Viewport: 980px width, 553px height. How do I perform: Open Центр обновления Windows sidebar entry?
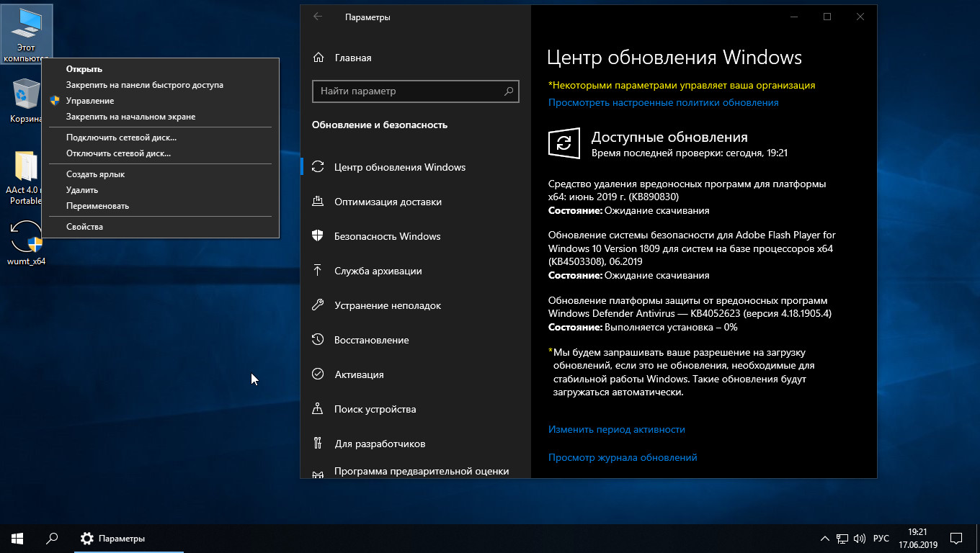[416, 167]
